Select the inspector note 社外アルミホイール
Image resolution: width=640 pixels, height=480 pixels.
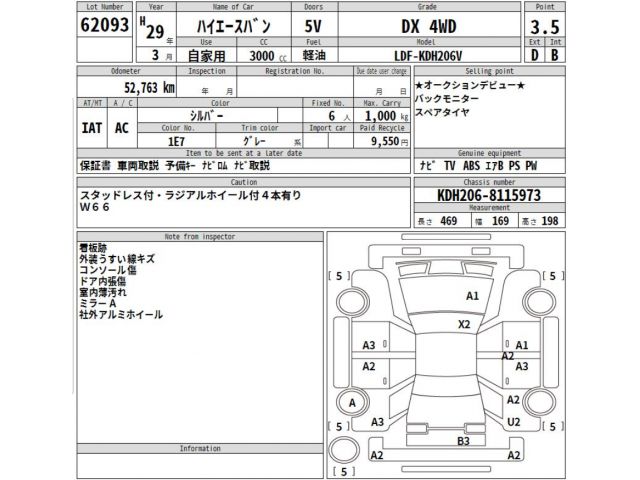[121, 315]
